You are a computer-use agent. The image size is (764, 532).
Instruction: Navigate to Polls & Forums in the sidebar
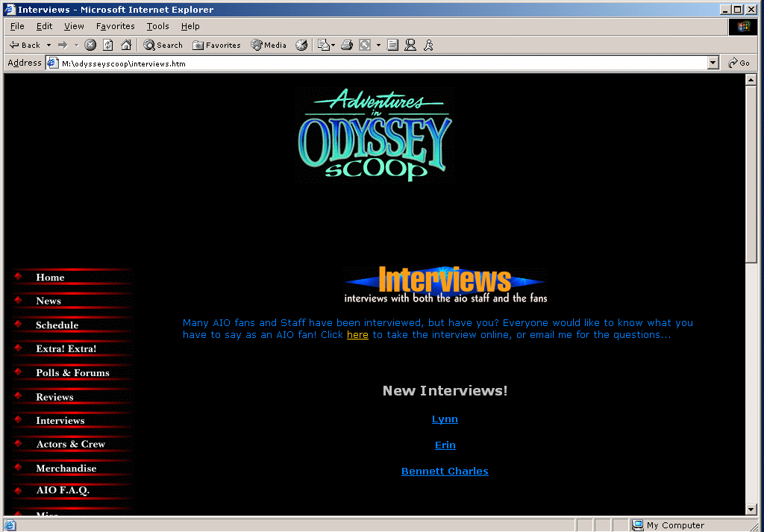click(72, 373)
